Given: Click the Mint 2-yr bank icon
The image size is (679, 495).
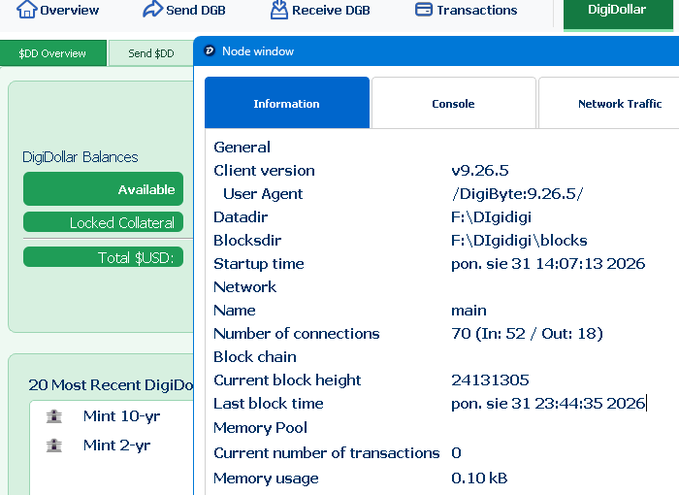Looking at the screenshot, I should (x=54, y=445).
